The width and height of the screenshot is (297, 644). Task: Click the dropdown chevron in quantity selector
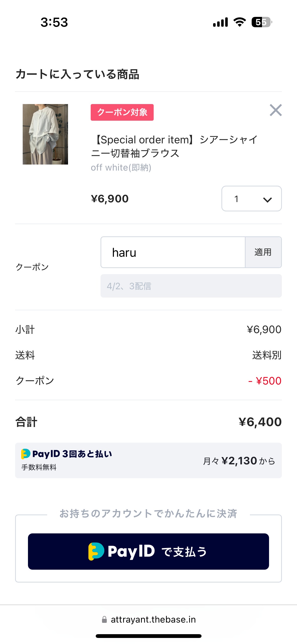point(267,200)
